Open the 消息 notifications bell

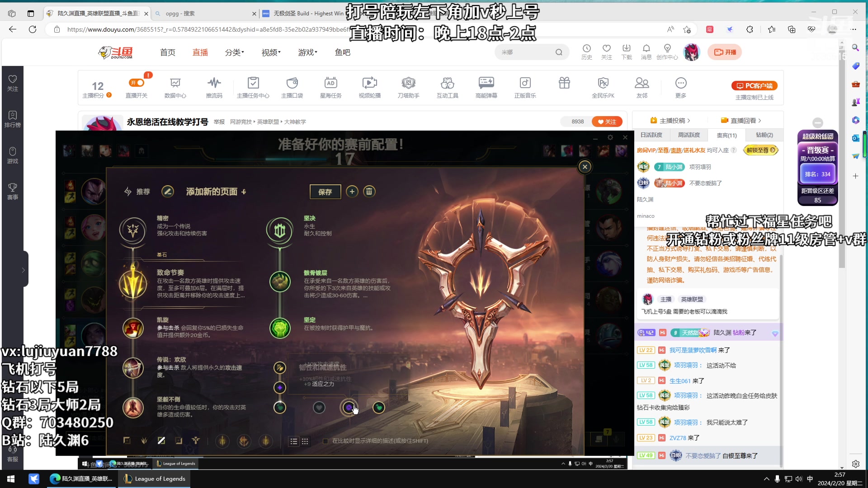click(646, 52)
